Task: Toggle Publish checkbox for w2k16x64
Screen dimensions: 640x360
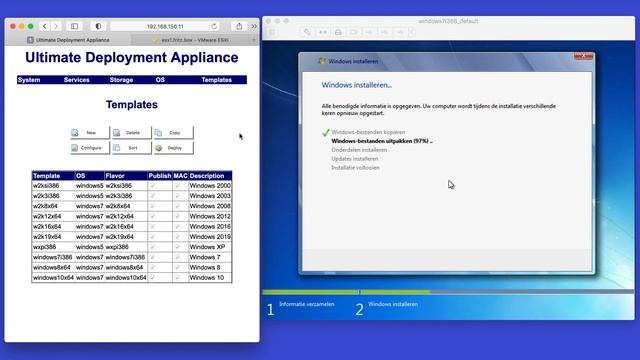Action: 153,227
